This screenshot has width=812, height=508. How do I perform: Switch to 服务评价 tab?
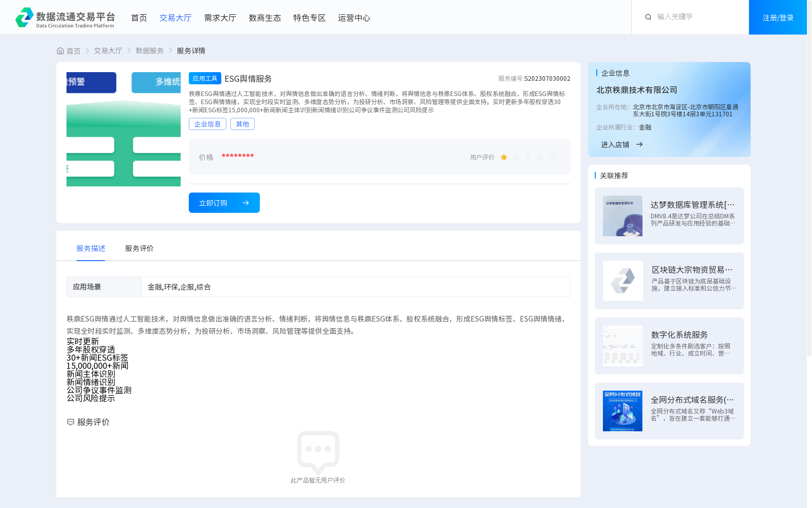[x=140, y=248]
